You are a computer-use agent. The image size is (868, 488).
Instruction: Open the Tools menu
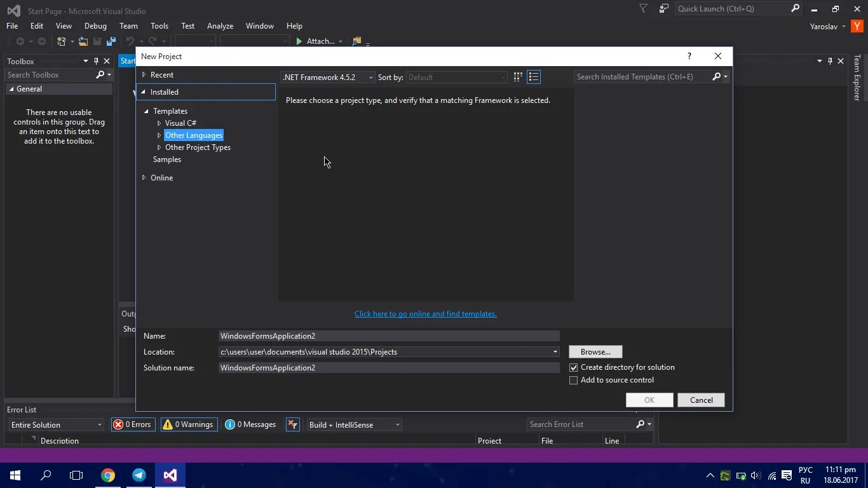[x=159, y=26]
